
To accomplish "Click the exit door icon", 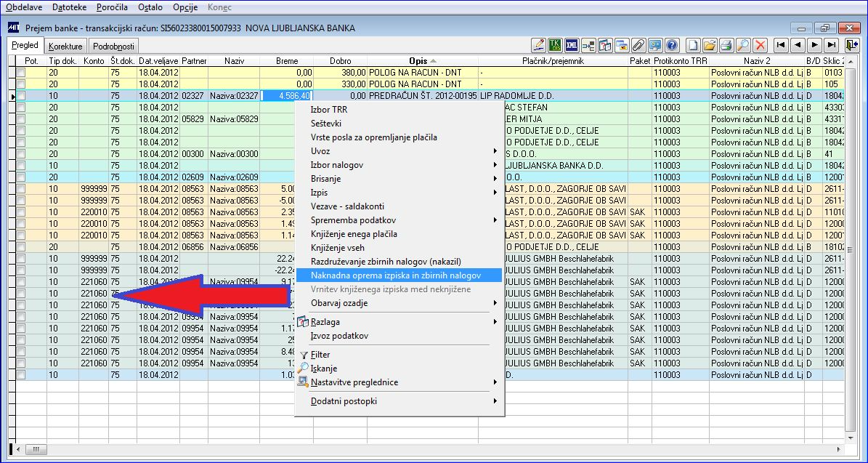I will point(852,45).
